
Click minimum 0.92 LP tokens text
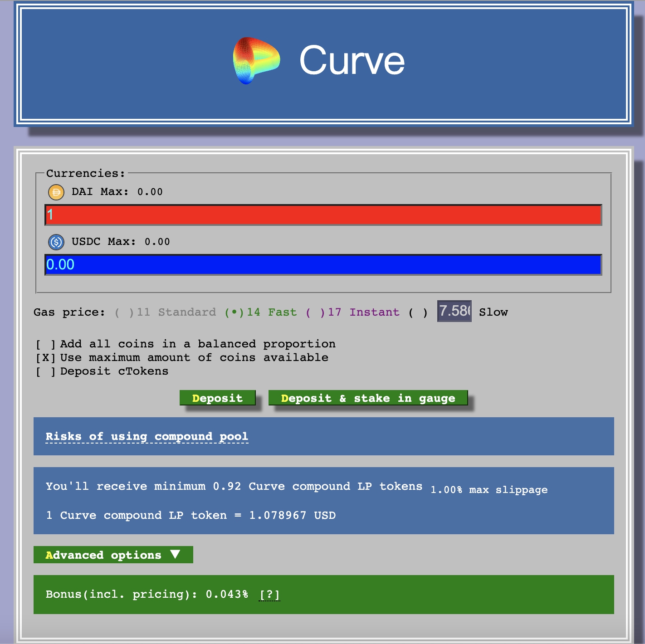click(x=234, y=487)
